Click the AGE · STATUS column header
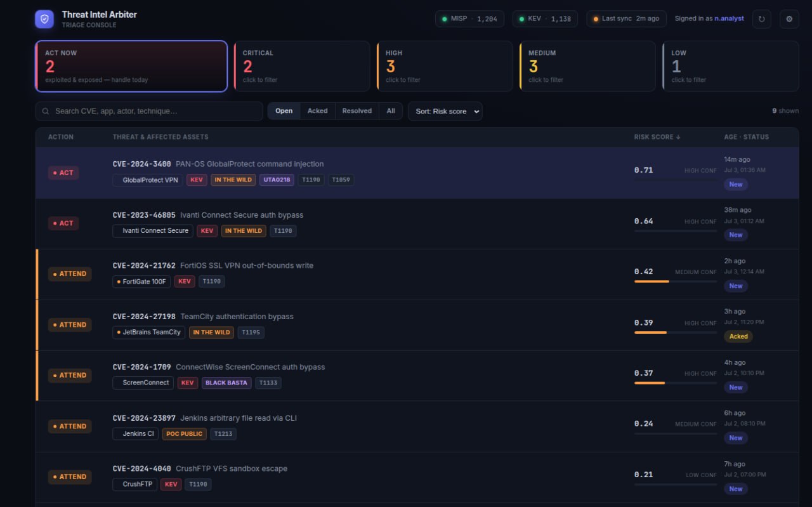 [747, 137]
